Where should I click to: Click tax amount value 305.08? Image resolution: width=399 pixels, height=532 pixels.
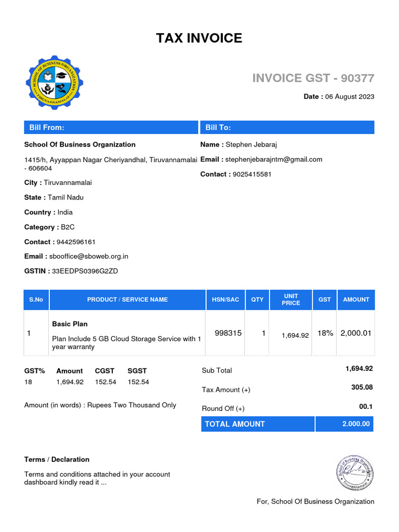[x=362, y=388]
